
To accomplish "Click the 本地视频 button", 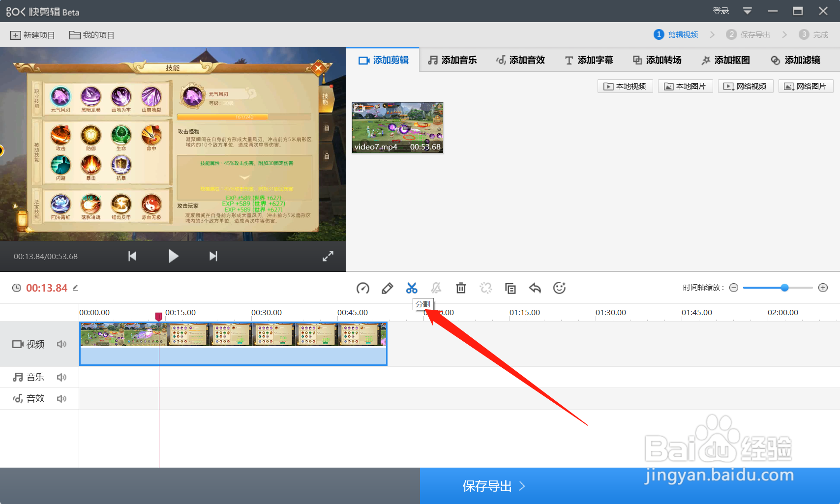I will point(625,86).
